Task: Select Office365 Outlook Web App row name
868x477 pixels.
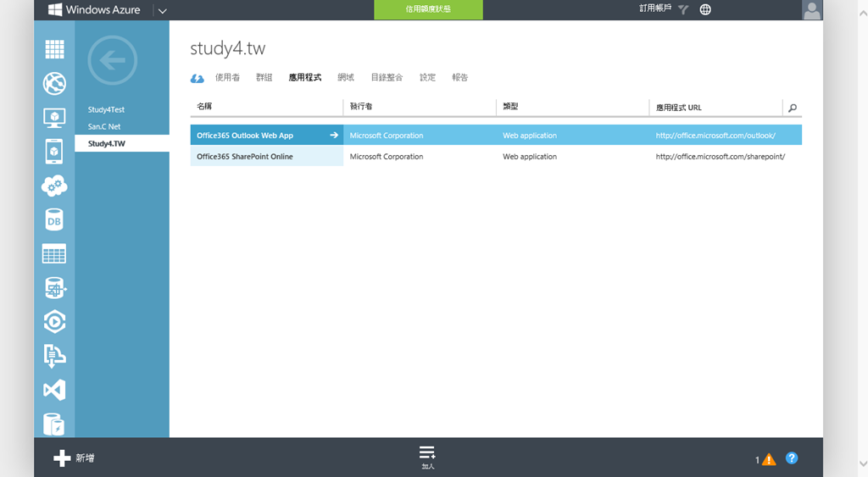Action: (245, 136)
